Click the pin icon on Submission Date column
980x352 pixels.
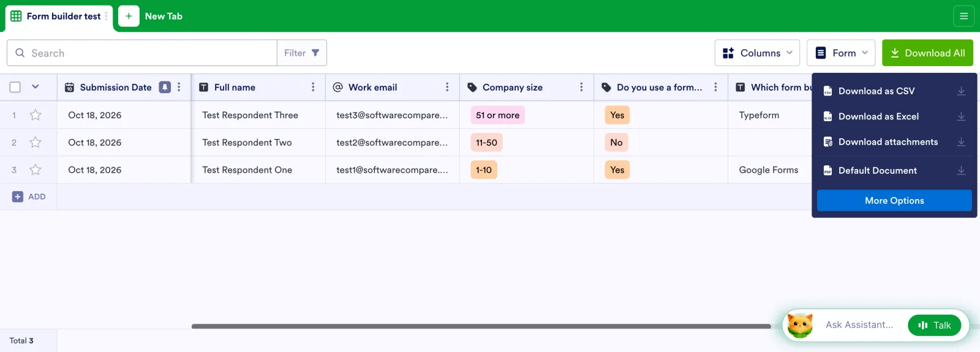coord(165,87)
